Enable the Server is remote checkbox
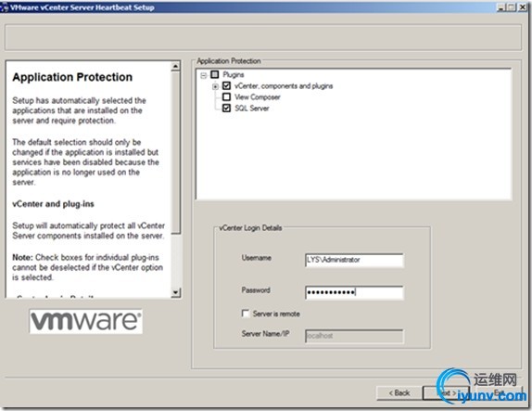The height and width of the screenshot is (411, 532). (246, 314)
